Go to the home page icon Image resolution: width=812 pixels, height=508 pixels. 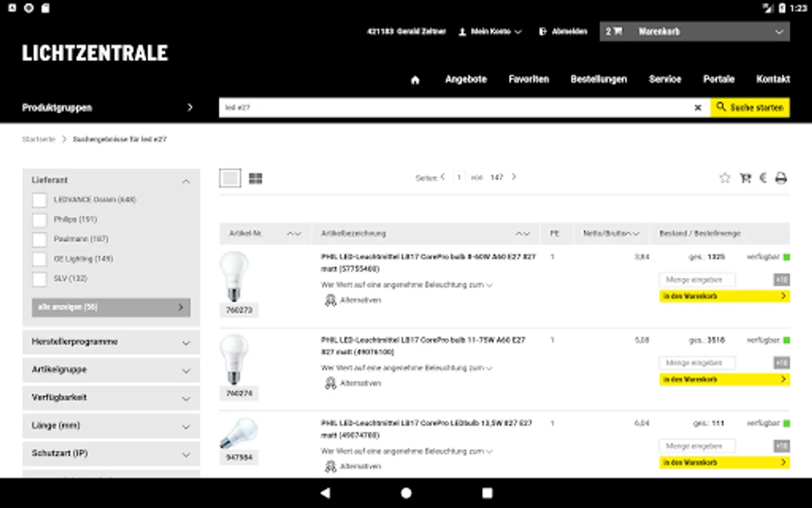coord(415,80)
